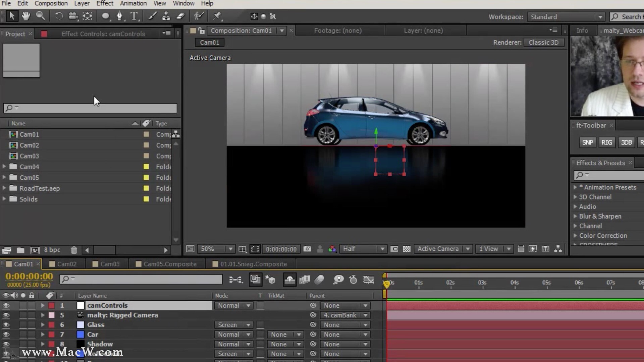Toggle transparency grid in viewer
The height and width of the screenshot is (362, 644).
pyautogui.click(x=407, y=249)
